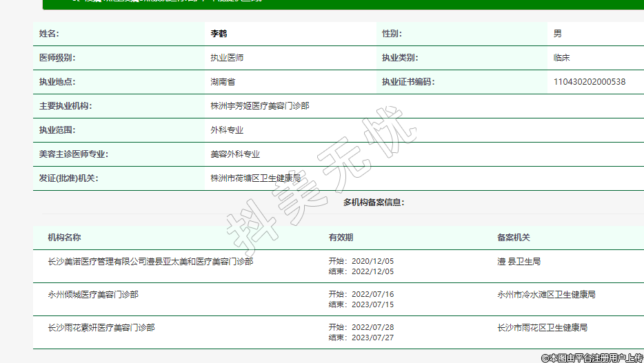Screen dimensions: 644x363
Task: Click the start date 2022/07/16
Action: pyautogui.click(x=372, y=295)
